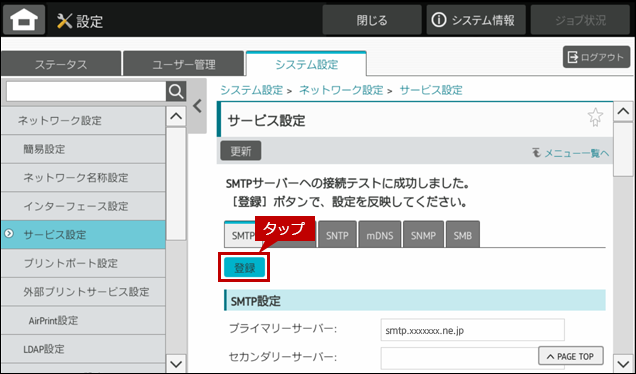Collapse the sidebar with the left chevron
636x374 pixels.
(198, 106)
